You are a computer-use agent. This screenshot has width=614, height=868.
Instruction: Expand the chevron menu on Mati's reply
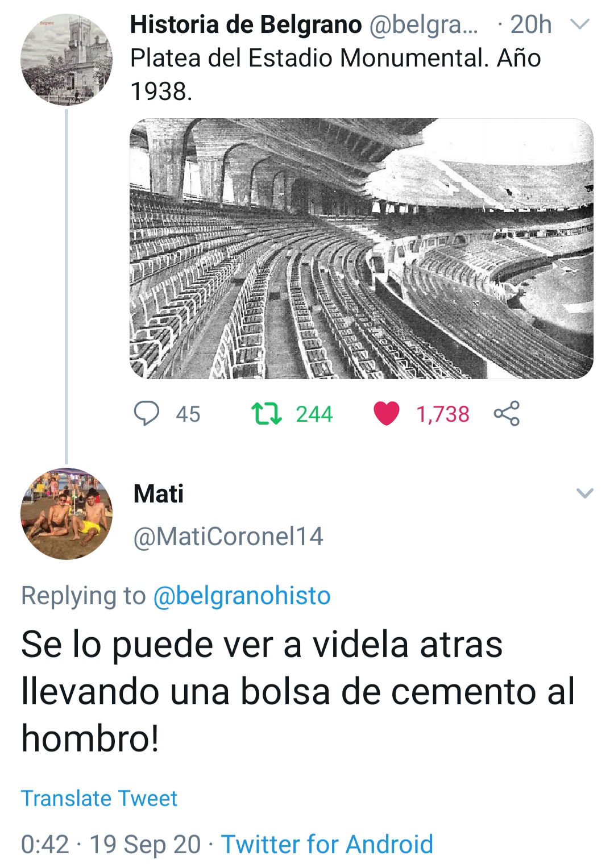(x=585, y=493)
